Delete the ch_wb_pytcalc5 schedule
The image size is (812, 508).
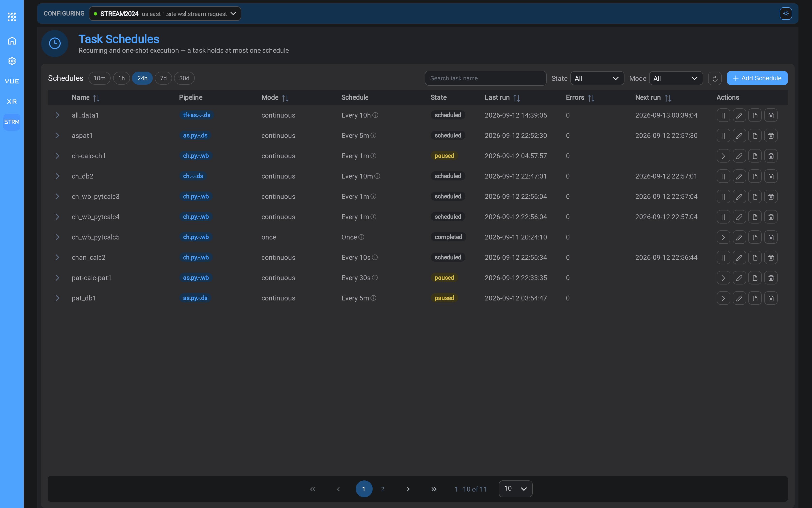[x=771, y=237]
